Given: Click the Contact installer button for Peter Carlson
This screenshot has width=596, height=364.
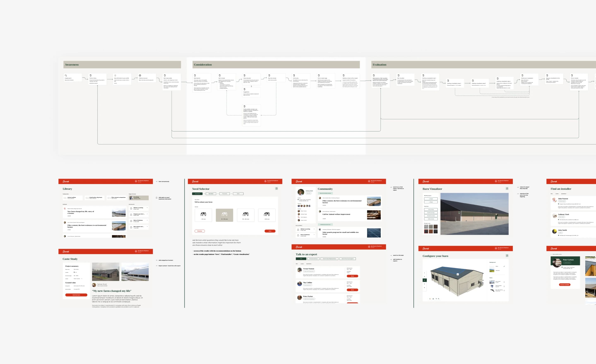Looking at the screenshot, I should point(565,285).
